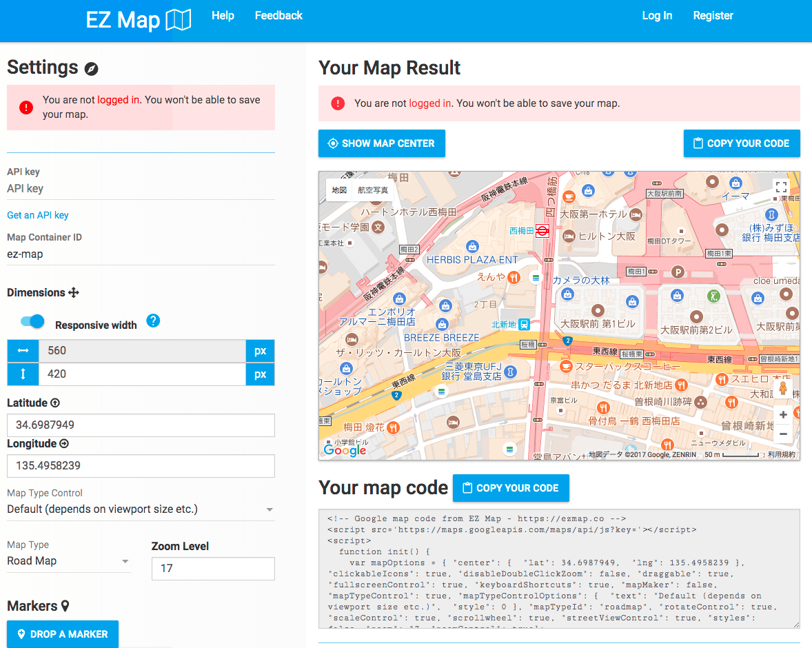Click the move-arrows icon beside Dimensions
Screen dimensions: 812x648
[74, 293]
